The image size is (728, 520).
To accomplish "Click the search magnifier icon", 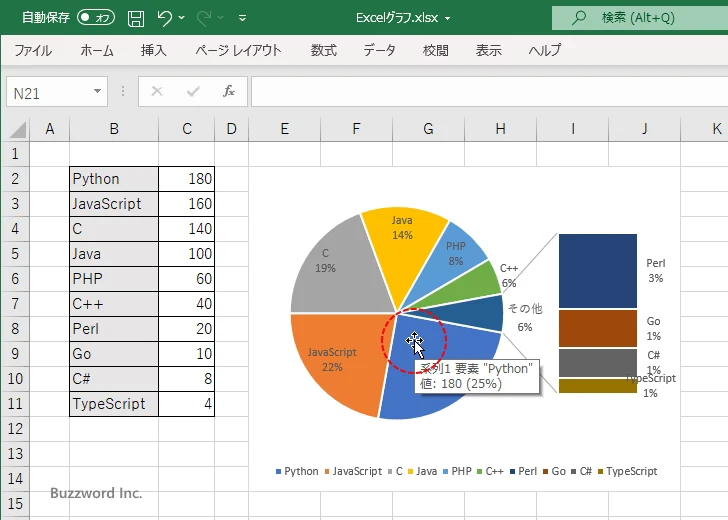I will pos(578,17).
